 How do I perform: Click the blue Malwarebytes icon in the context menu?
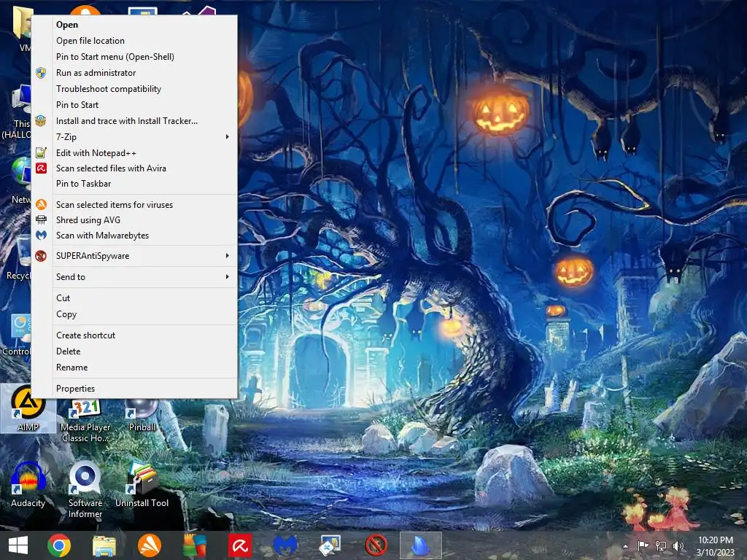(x=42, y=236)
